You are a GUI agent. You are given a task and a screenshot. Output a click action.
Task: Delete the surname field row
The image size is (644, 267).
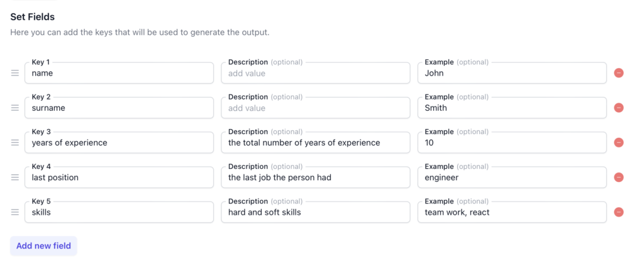click(619, 108)
